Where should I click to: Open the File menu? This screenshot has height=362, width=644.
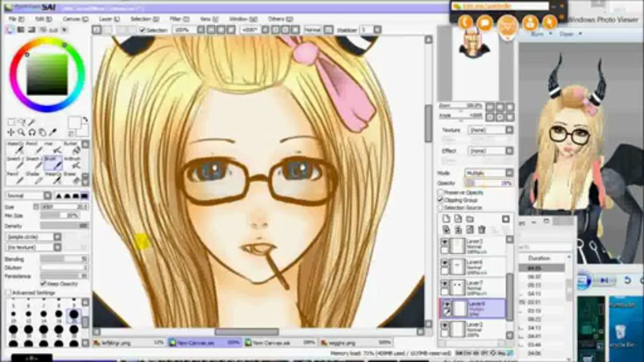pyautogui.click(x=16, y=19)
